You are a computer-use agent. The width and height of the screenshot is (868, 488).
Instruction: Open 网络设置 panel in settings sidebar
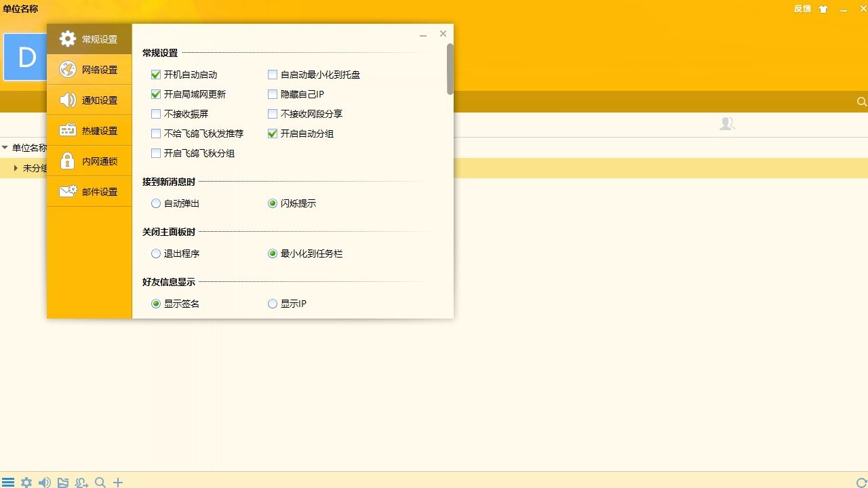(89, 69)
